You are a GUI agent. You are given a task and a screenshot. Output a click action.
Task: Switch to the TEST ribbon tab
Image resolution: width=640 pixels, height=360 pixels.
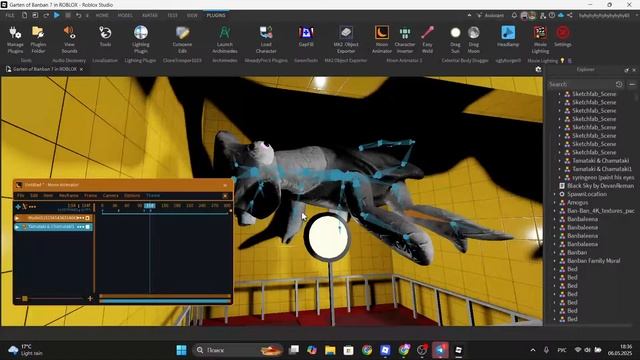pos(172,15)
